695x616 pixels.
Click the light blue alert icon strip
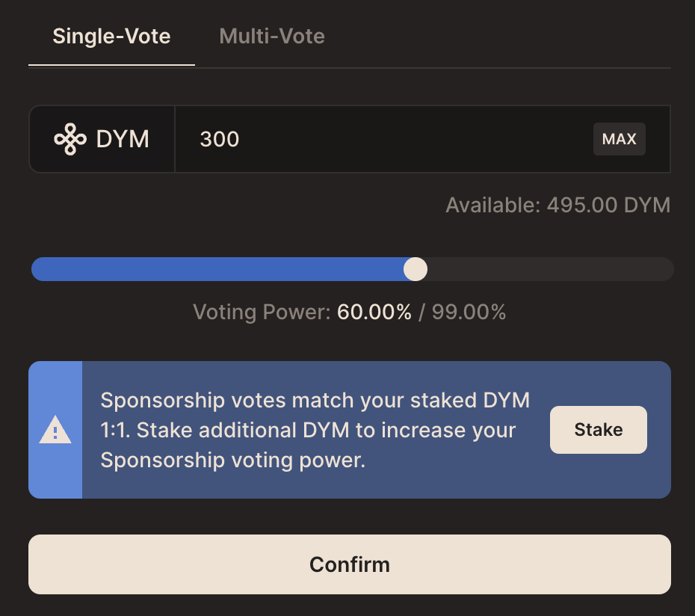point(55,430)
